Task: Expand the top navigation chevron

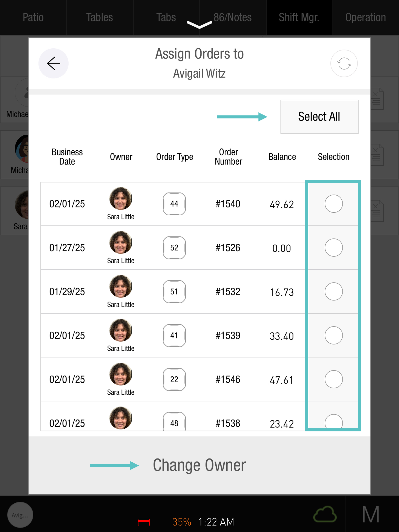Action: [x=199, y=24]
